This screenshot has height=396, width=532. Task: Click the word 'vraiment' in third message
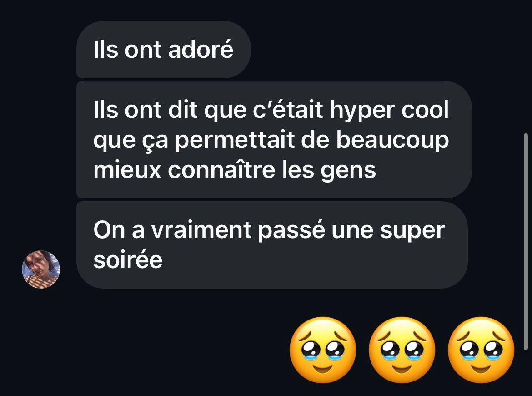point(201,230)
